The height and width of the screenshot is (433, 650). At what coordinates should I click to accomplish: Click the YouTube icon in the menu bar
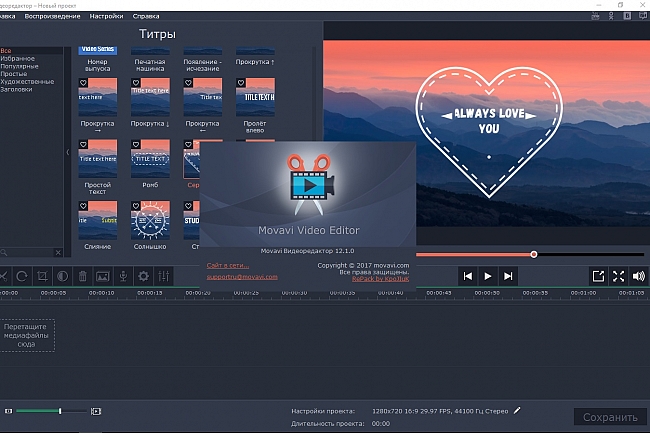point(596,16)
